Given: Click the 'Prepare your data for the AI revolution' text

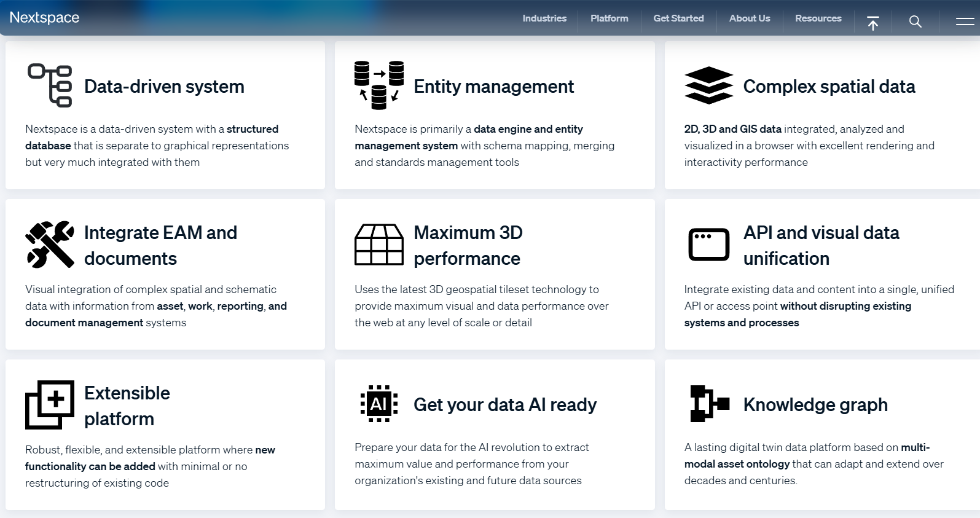Looking at the screenshot, I should pos(472,464).
